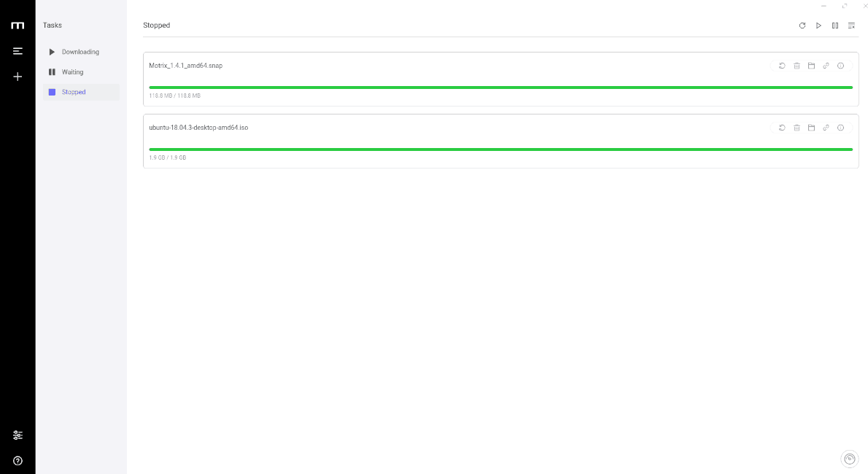
Task: Refresh the task list
Action: click(x=802, y=26)
